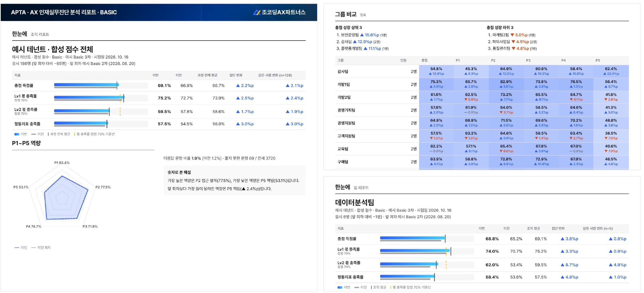644x293 pixels.
Task: Click the header title 'APTA · AX 인재실무진단 분석 리포트 · BASIC'
Action: point(64,12)
